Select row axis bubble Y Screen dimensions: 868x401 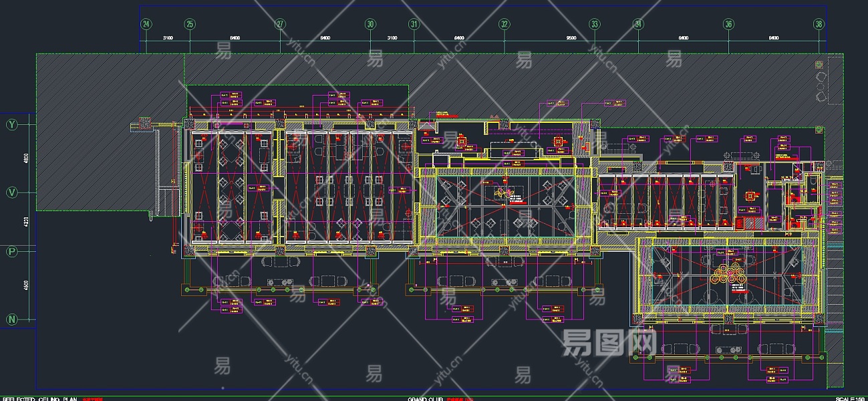12,124
